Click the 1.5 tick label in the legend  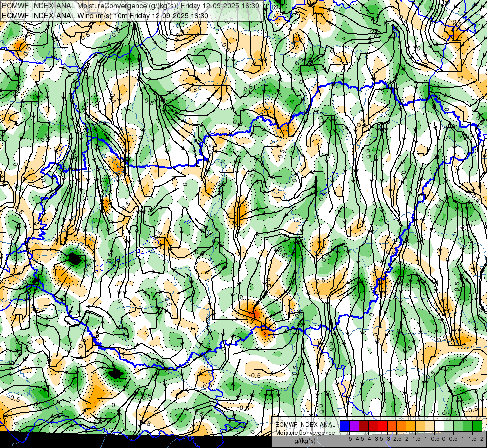(x=472, y=439)
